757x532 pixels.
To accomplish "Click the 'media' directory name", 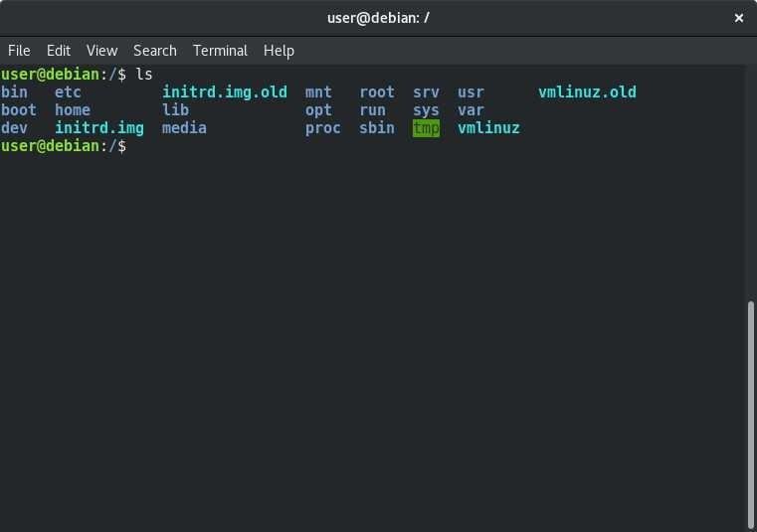I will (x=184, y=128).
